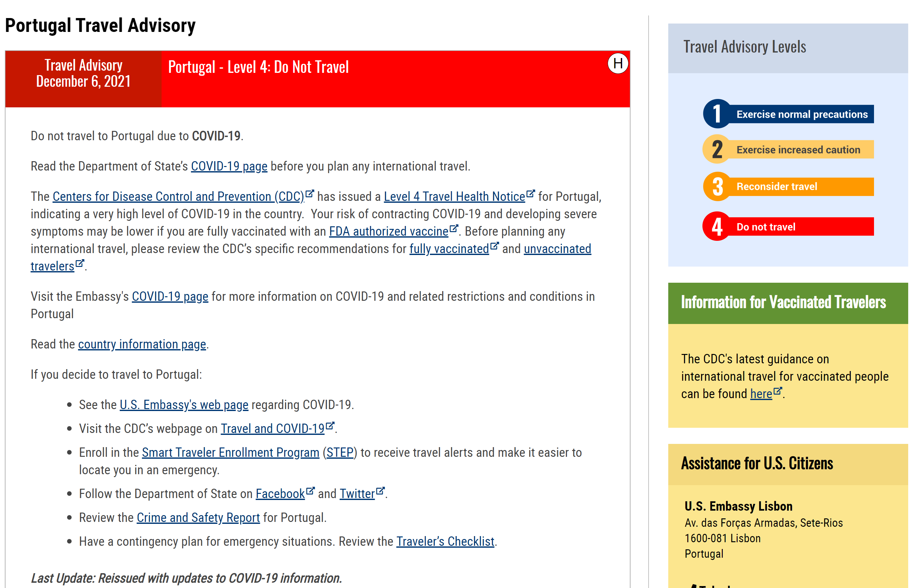
Task: Click external link icon after 'here' link
Action: pyautogui.click(x=778, y=391)
